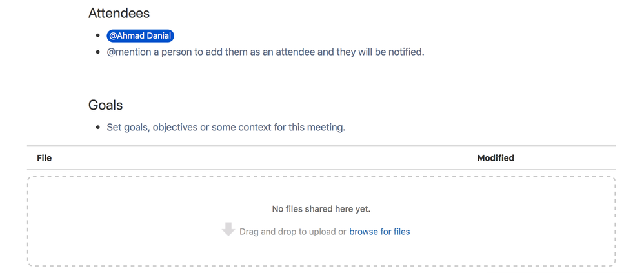Sort by the Modified column header

coord(496,157)
